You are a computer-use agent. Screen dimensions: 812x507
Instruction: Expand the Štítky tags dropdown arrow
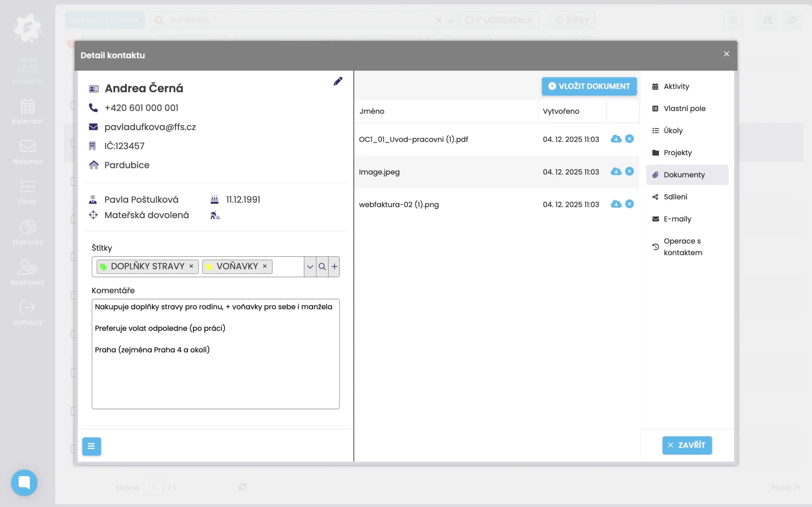pyautogui.click(x=310, y=267)
